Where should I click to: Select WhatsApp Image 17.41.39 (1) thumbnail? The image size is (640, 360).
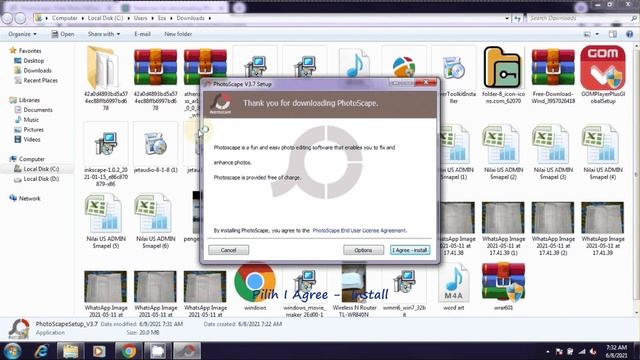click(x=503, y=218)
